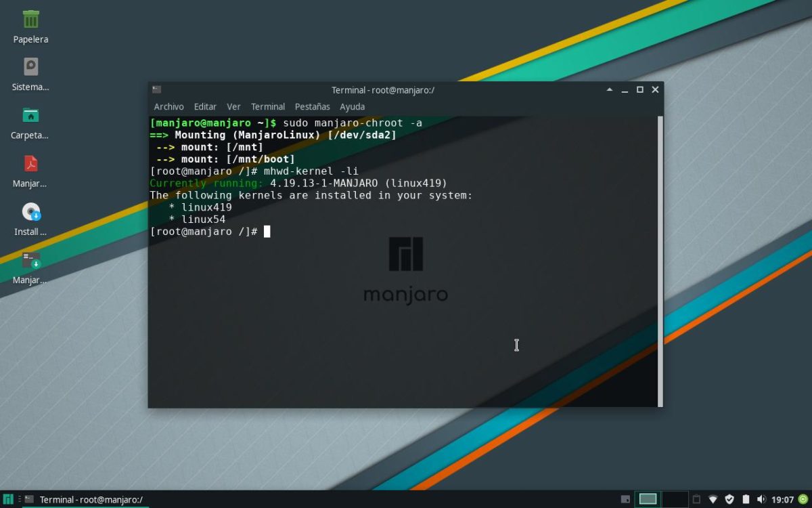Switch to the second workspace in pager
Screen dimensions: 812x508
(675, 499)
